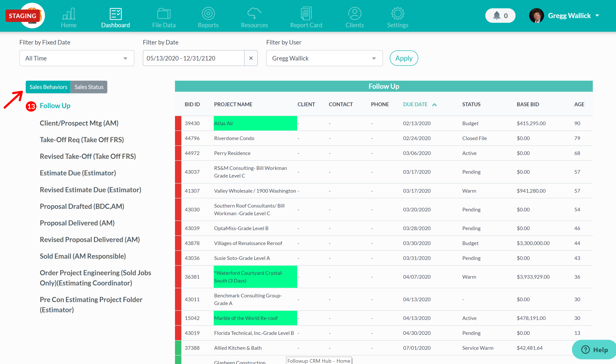Select the Sales Behaviors tab

48,87
